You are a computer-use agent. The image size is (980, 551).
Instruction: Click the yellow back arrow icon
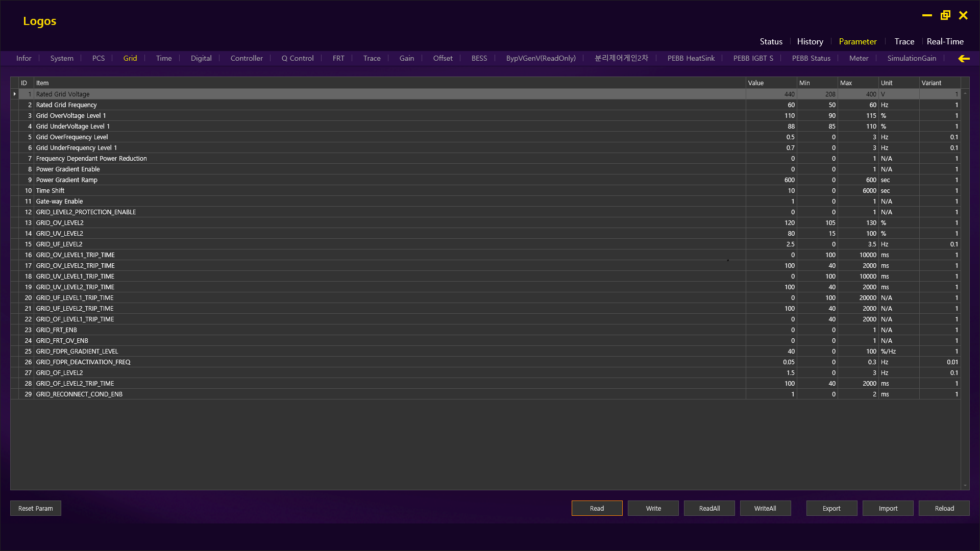point(964,59)
